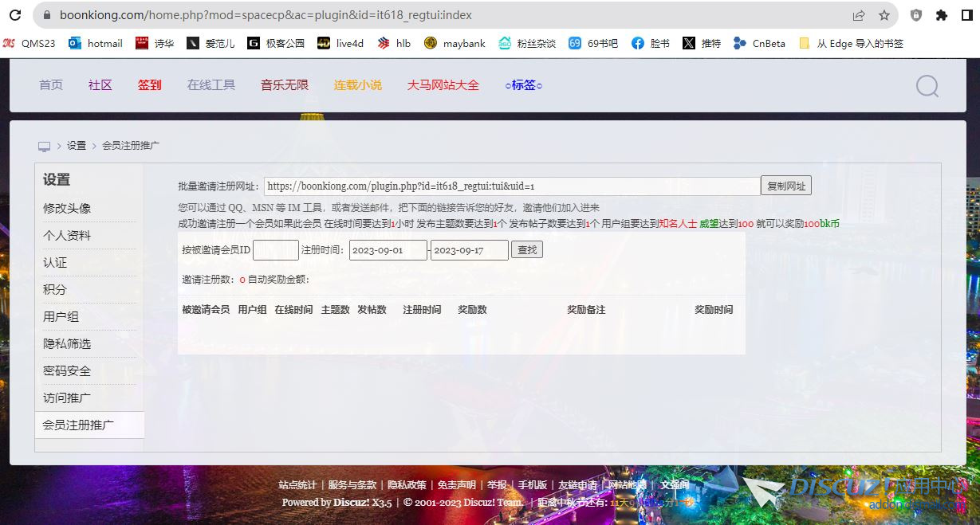
Task: Click the 隐私政策 footer link
Action: 407,485
